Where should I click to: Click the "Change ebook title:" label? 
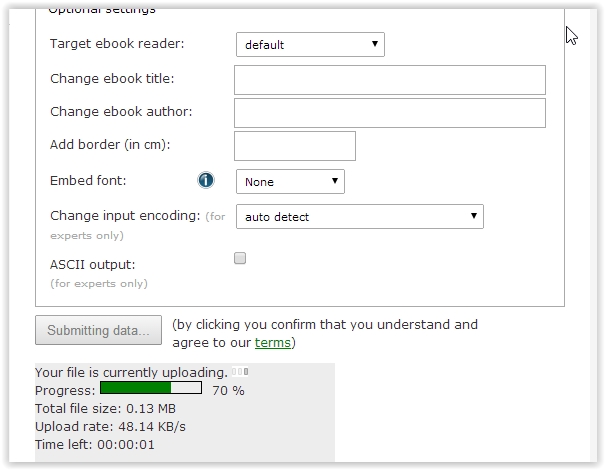pos(112,79)
